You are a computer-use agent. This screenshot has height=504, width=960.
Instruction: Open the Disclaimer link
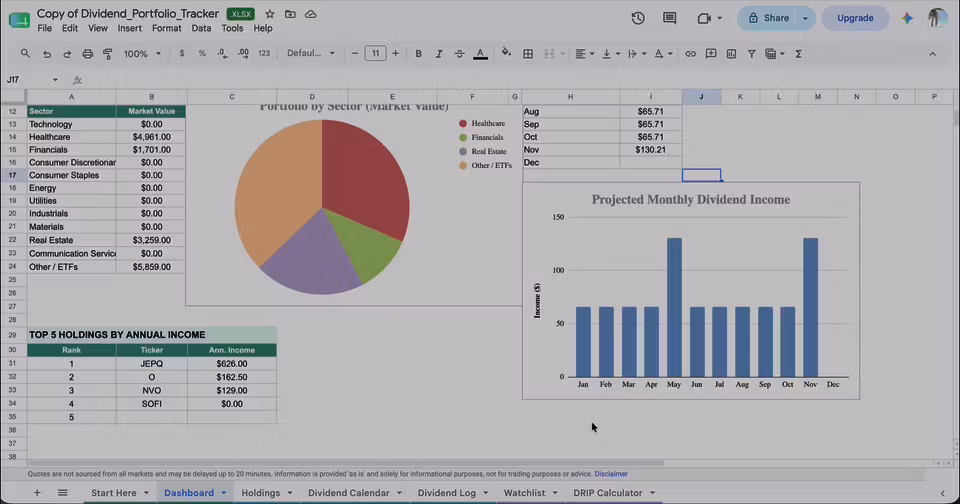click(610, 474)
